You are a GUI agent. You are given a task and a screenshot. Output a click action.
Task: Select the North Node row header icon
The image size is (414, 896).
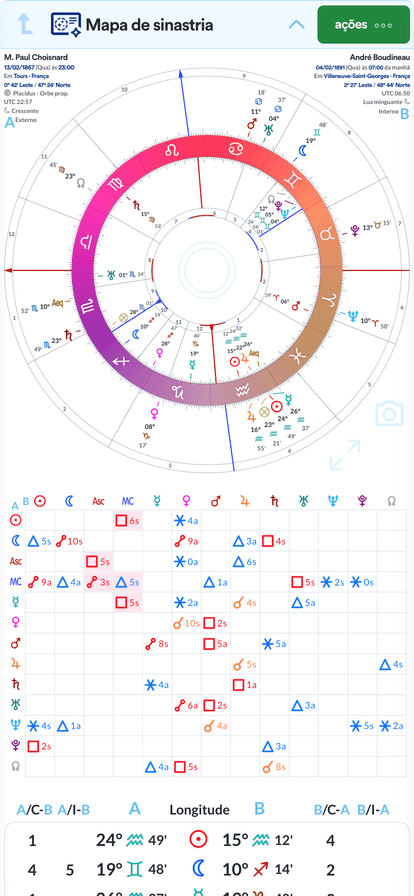pos(16,766)
